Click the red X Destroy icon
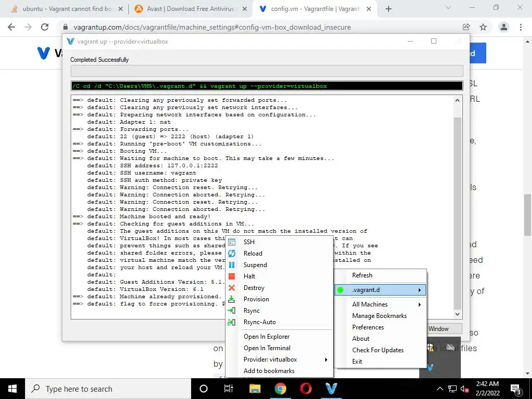 232,288
